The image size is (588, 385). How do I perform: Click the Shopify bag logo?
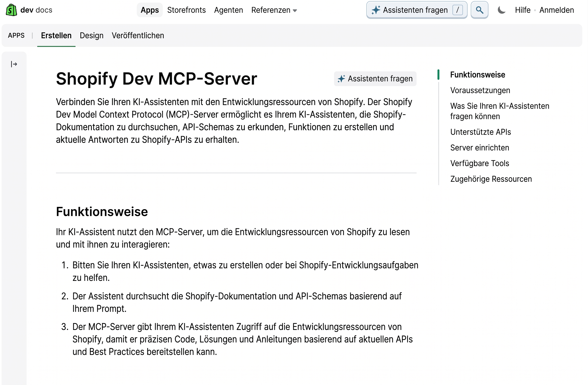point(11,10)
